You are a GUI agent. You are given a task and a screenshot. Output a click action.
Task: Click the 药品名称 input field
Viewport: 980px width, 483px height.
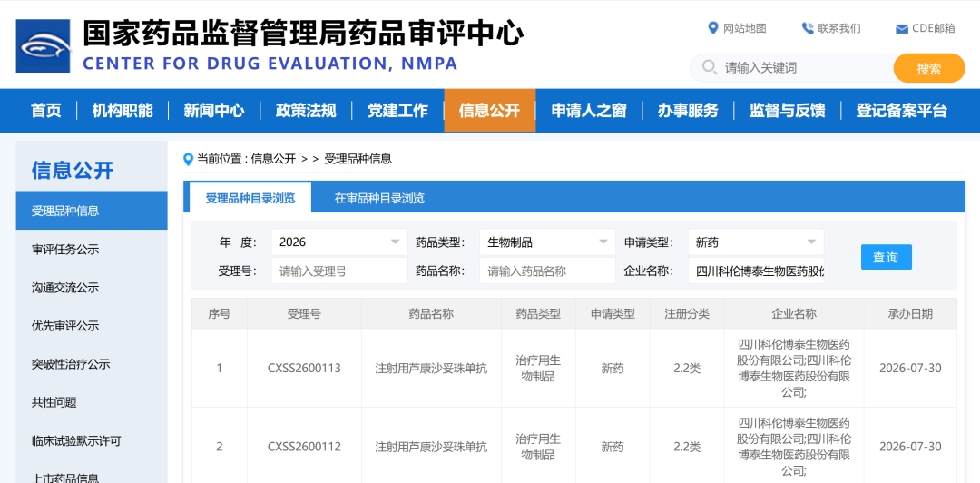pyautogui.click(x=547, y=271)
